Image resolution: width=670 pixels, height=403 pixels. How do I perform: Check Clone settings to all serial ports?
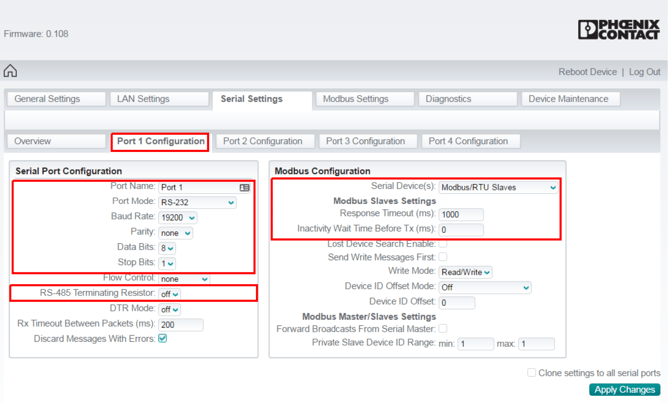532,373
